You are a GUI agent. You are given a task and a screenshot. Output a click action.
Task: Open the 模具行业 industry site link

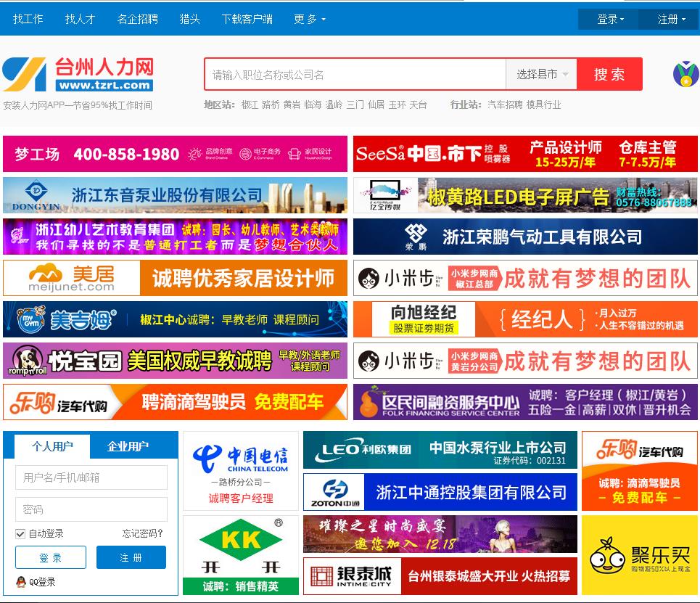[x=543, y=105]
